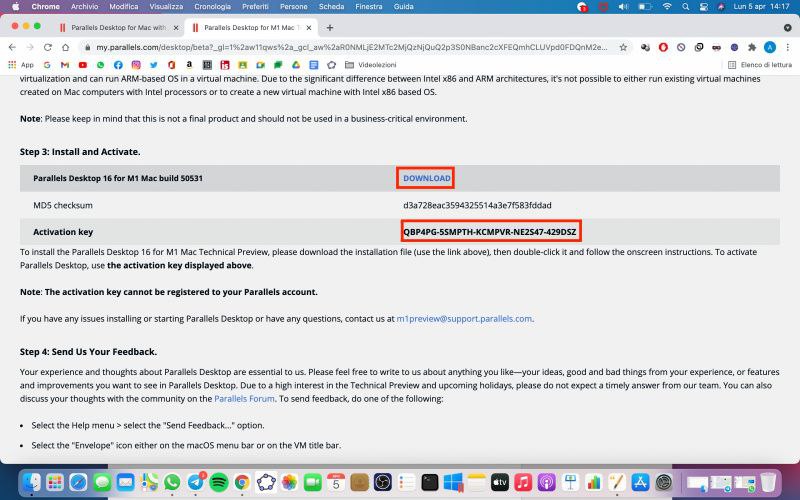Open the YouTube bookmark icon
Image resolution: width=800 pixels, height=500 pixels.
click(x=84, y=65)
